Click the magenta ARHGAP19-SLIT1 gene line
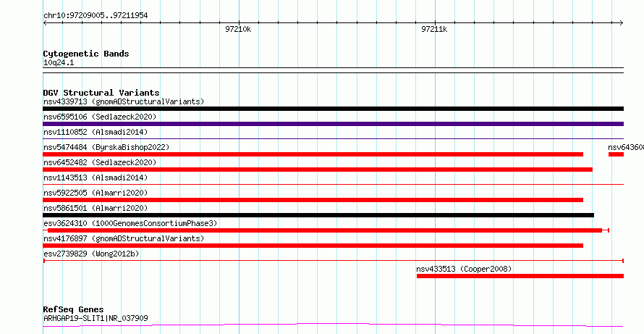Viewport: 644px width, 334px height. coord(333,325)
